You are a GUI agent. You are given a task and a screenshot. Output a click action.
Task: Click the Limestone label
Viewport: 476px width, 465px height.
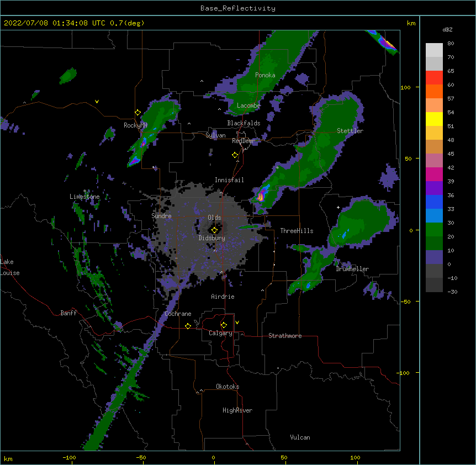[x=84, y=197]
